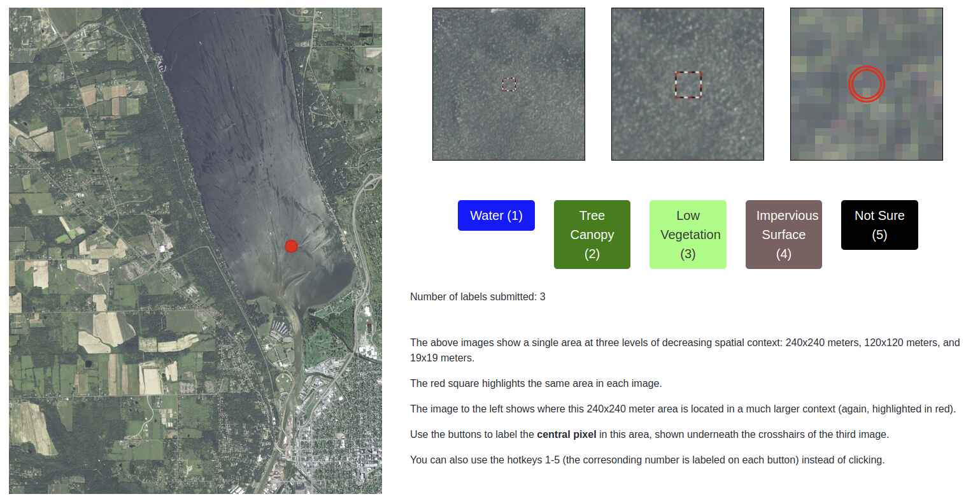This screenshot has width=980, height=501.
Task: Pick the Not Sure (5) option
Action: [x=879, y=225]
